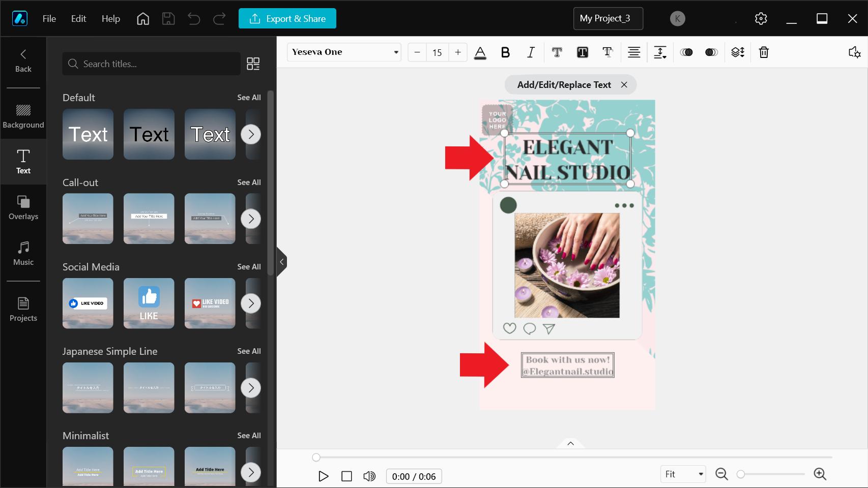Apply italic style to the text
The height and width of the screenshot is (488, 868).
pos(530,52)
